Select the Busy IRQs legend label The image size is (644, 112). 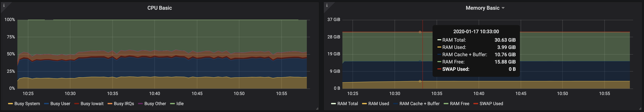(124, 104)
